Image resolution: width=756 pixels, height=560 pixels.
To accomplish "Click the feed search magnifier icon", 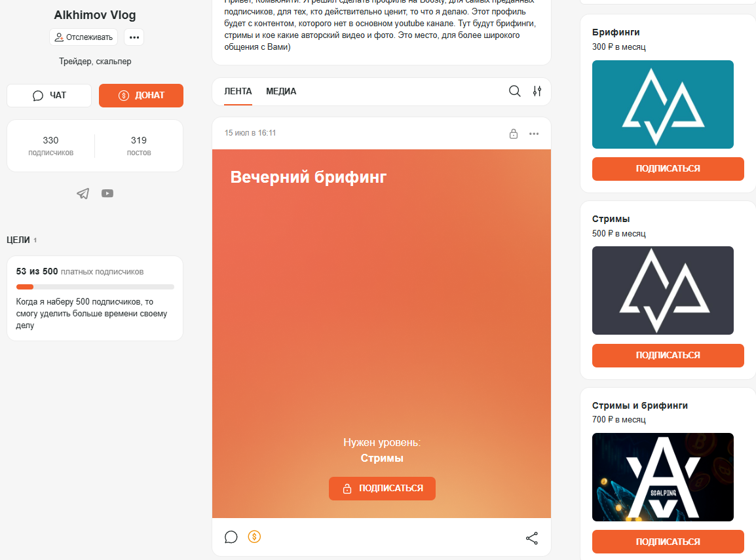I will tap(514, 91).
